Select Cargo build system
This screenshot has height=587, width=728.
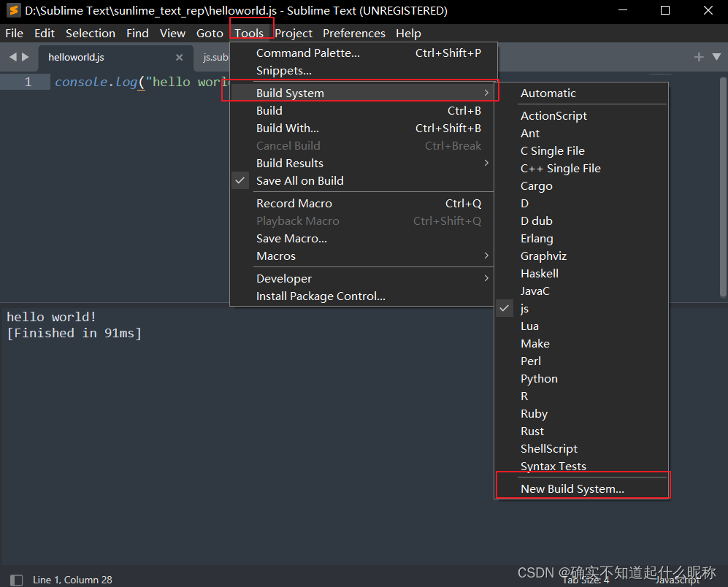pyautogui.click(x=581, y=185)
